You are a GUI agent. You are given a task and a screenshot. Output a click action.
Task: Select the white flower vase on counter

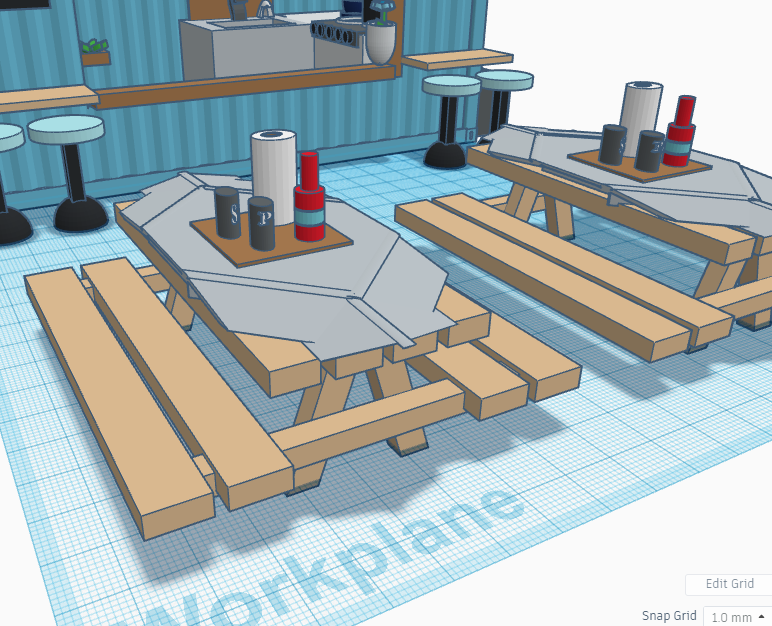point(379,42)
